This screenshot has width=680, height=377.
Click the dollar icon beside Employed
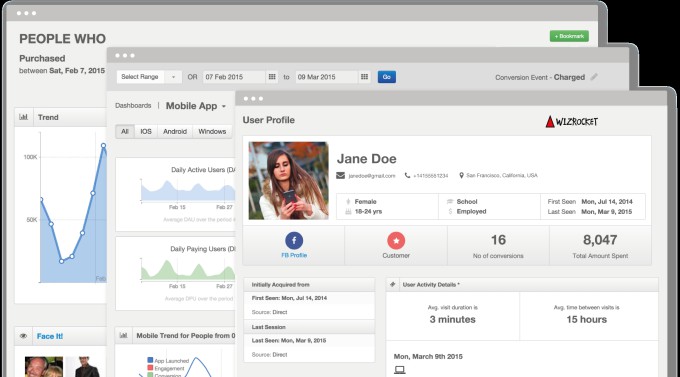tap(450, 212)
